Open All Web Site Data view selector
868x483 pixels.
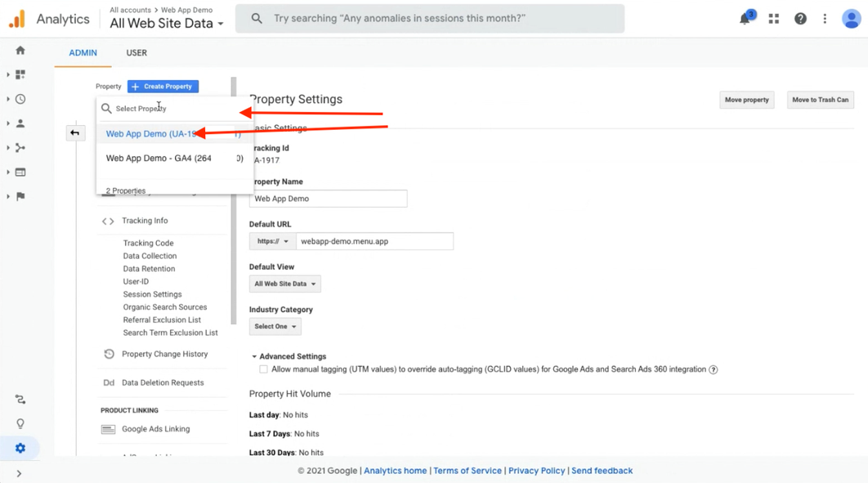coord(167,23)
